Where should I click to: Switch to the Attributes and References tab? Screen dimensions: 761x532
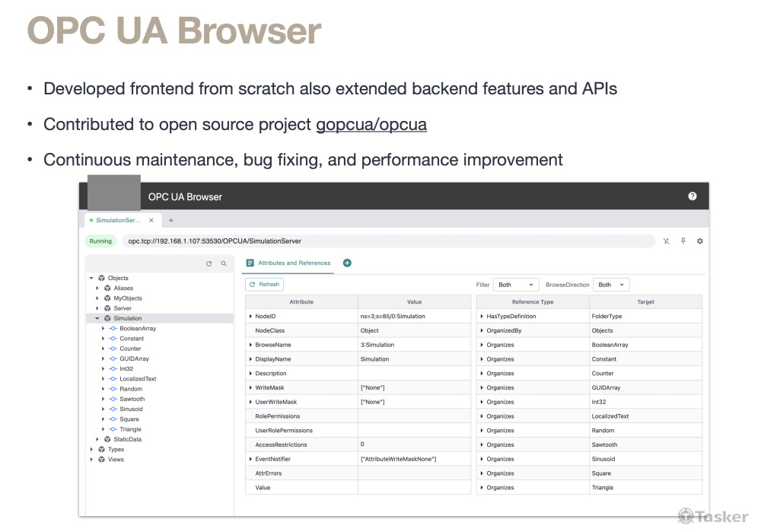[x=288, y=263]
